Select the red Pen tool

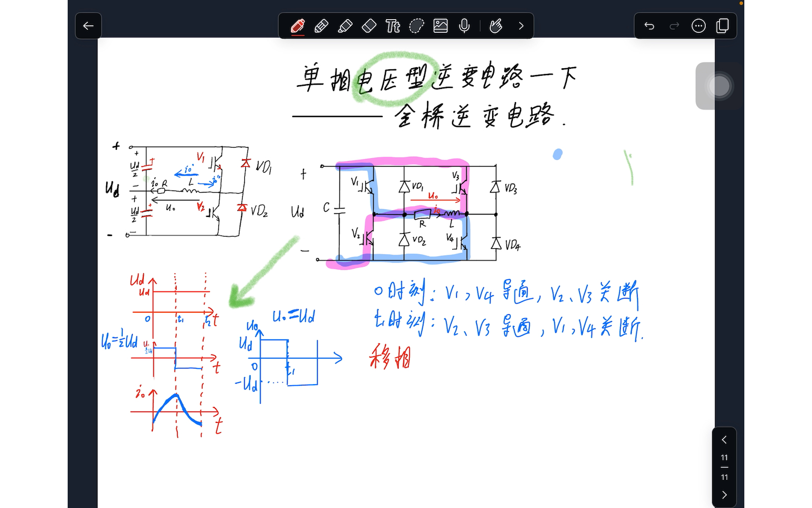tap(298, 26)
